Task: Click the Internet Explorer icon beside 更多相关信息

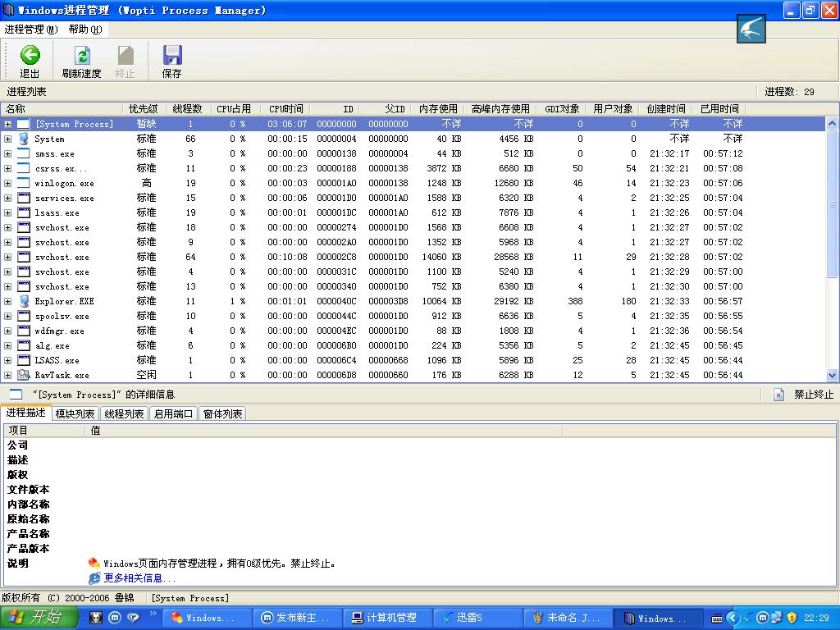Action: click(x=94, y=578)
